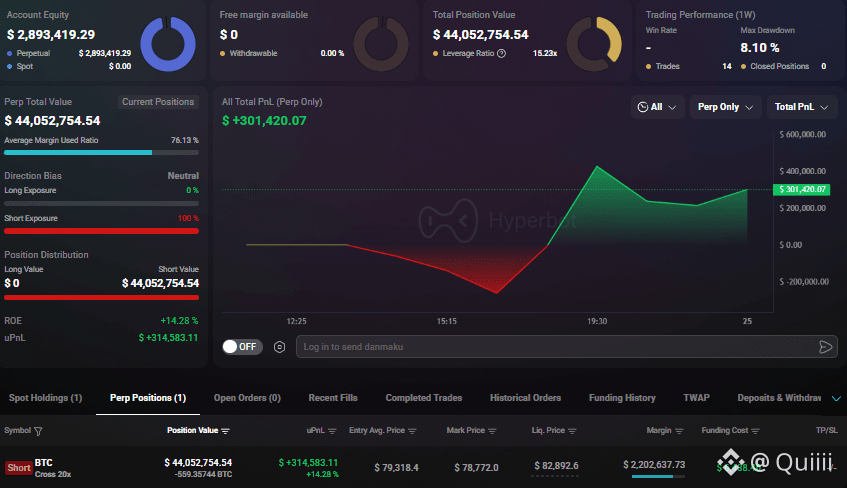This screenshot has width=847, height=488.
Task: Click Max Drawdown value 8.10 %
Action: click(759, 48)
